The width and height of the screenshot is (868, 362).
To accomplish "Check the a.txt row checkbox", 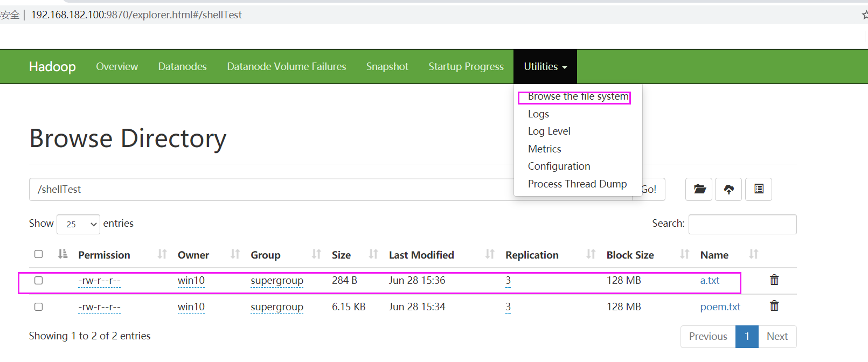I will 38,280.
